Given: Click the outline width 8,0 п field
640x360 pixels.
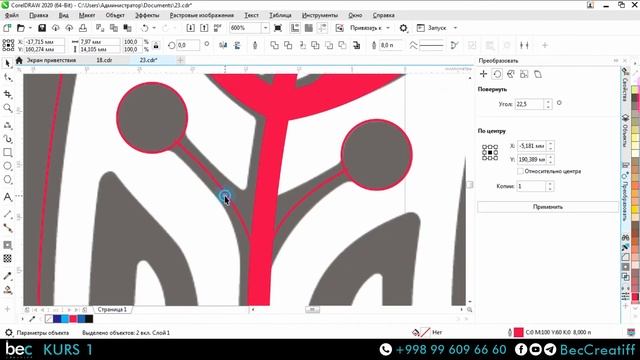Looking at the screenshot, I should coord(390,45).
